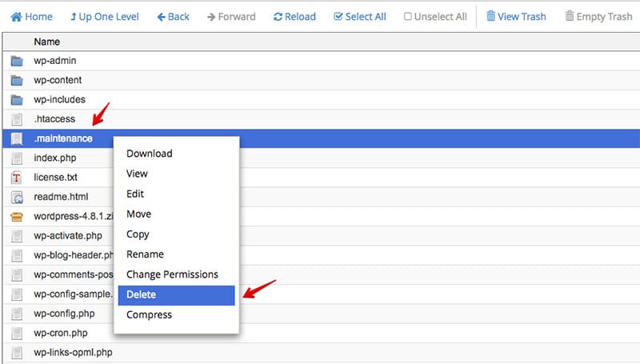Viewport: 640px width, 364px height.
Task: Click the Name column header
Action: pos(47,42)
